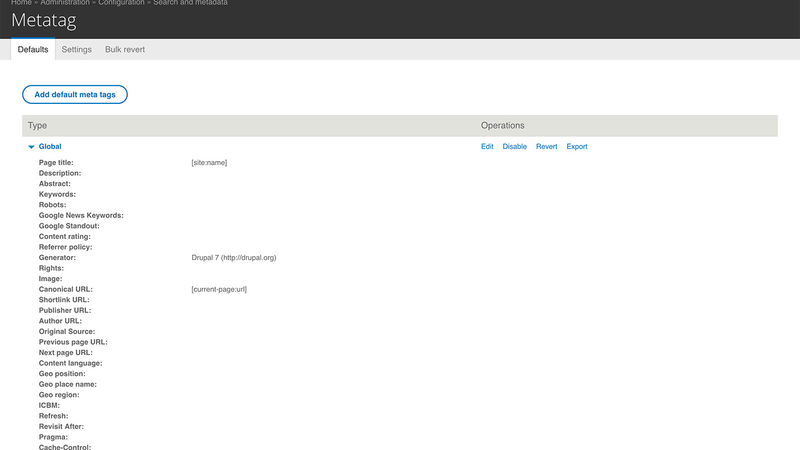Select the '[site:name]' value
The width and height of the screenshot is (800, 450).
coord(209,163)
